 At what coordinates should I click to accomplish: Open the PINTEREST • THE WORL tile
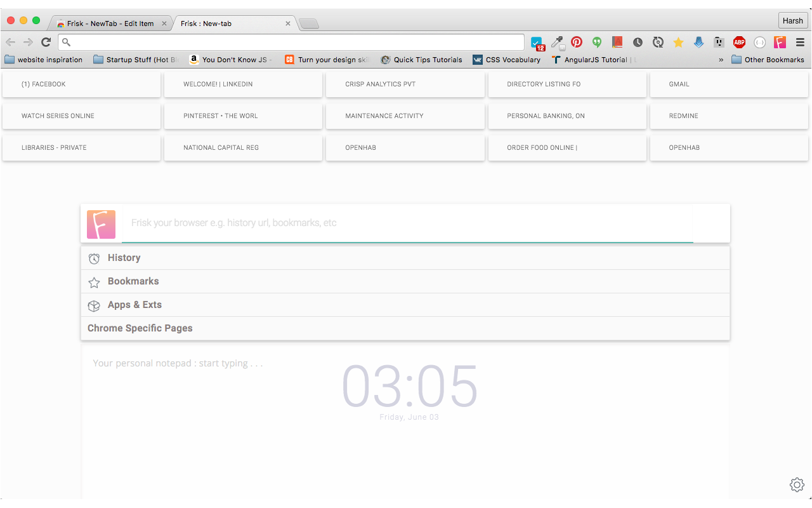pos(243,116)
